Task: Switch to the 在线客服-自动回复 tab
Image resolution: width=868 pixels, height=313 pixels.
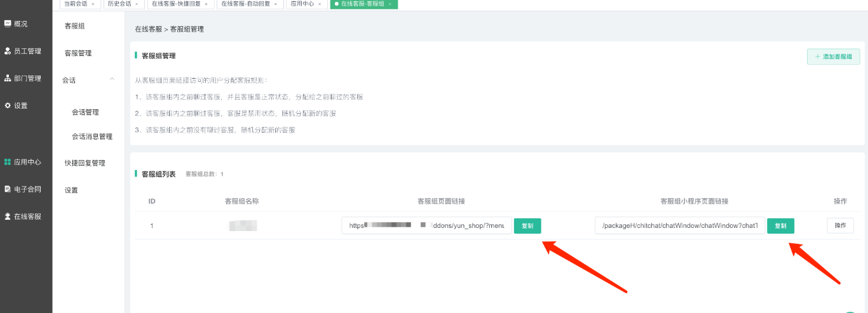Action: [x=245, y=4]
